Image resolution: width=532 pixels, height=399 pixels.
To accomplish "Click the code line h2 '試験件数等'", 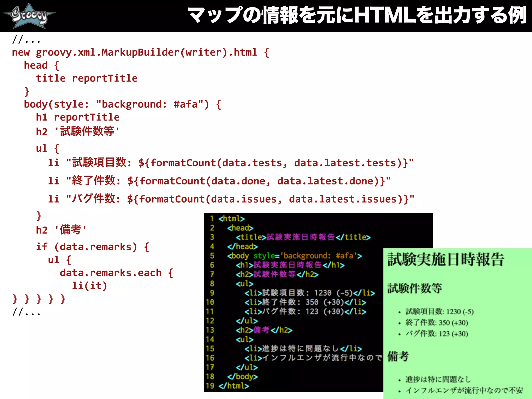I will click(78, 131).
